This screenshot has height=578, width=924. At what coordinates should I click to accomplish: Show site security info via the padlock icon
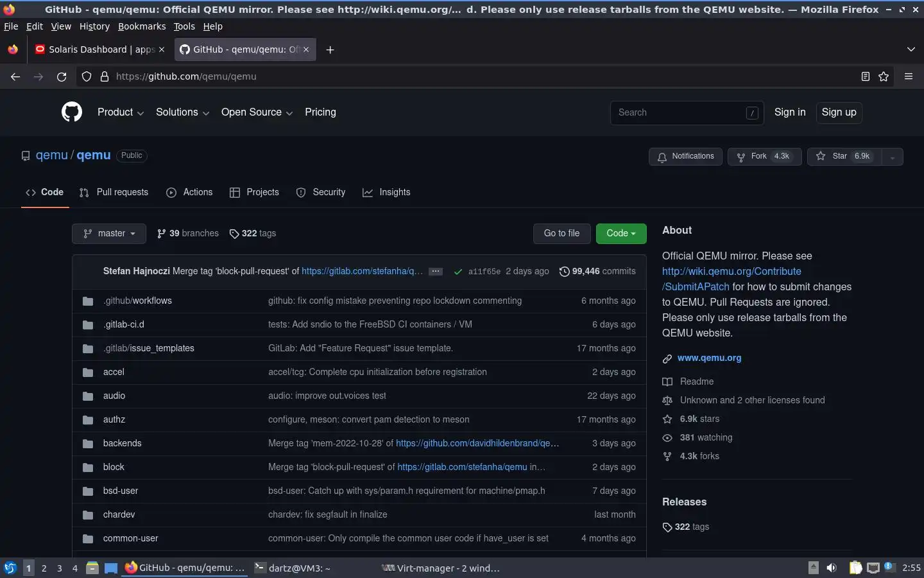pyautogui.click(x=105, y=76)
